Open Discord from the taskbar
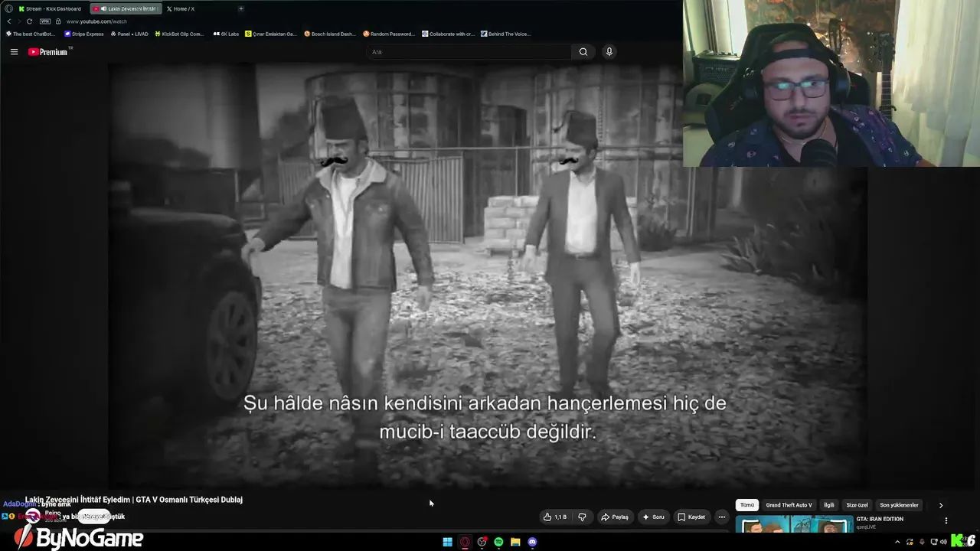Image resolution: width=980 pixels, height=551 pixels. pos(532,542)
